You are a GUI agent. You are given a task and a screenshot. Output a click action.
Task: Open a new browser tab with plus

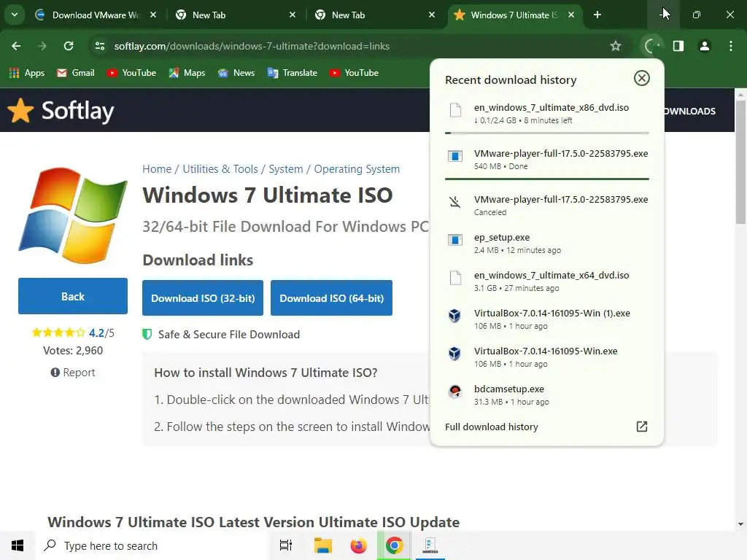click(x=597, y=15)
